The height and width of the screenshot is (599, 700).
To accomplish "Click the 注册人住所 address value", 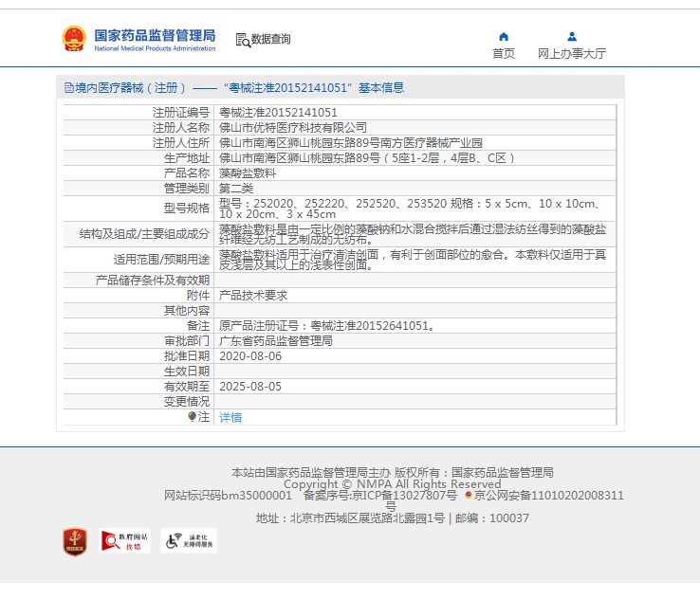I will click(x=350, y=143).
